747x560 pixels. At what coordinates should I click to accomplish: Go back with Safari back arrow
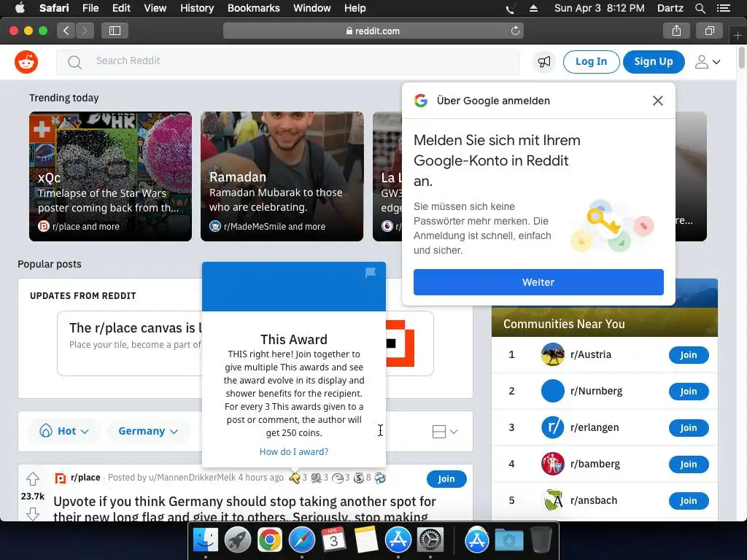(x=66, y=31)
